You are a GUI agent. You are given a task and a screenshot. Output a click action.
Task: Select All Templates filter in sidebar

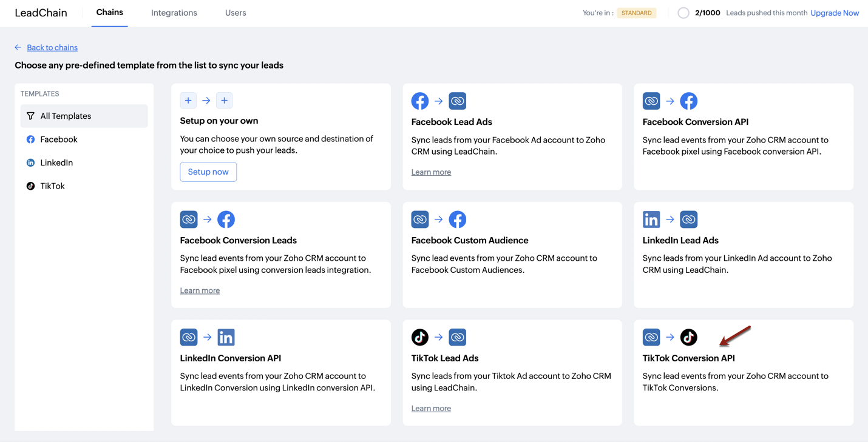click(x=66, y=116)
